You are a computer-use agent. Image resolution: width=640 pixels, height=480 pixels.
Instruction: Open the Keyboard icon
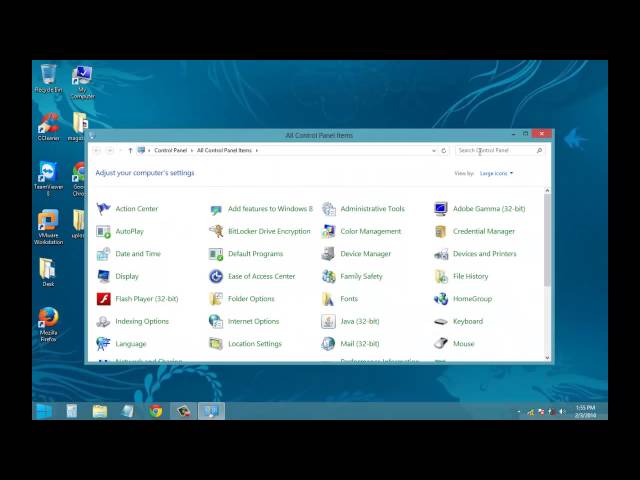(441, 322)
